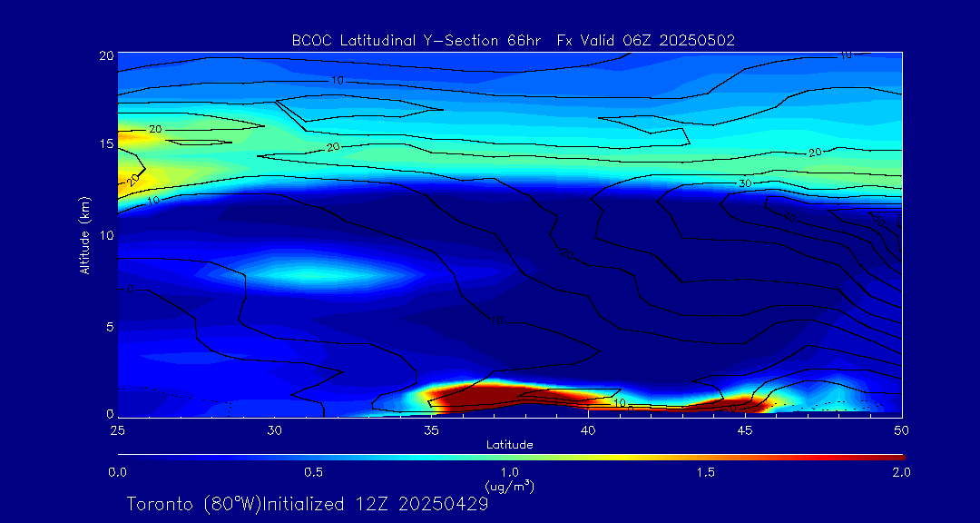Click the '(ug/m³)' units label
The image size is (980, 523).
coord(510,486)
